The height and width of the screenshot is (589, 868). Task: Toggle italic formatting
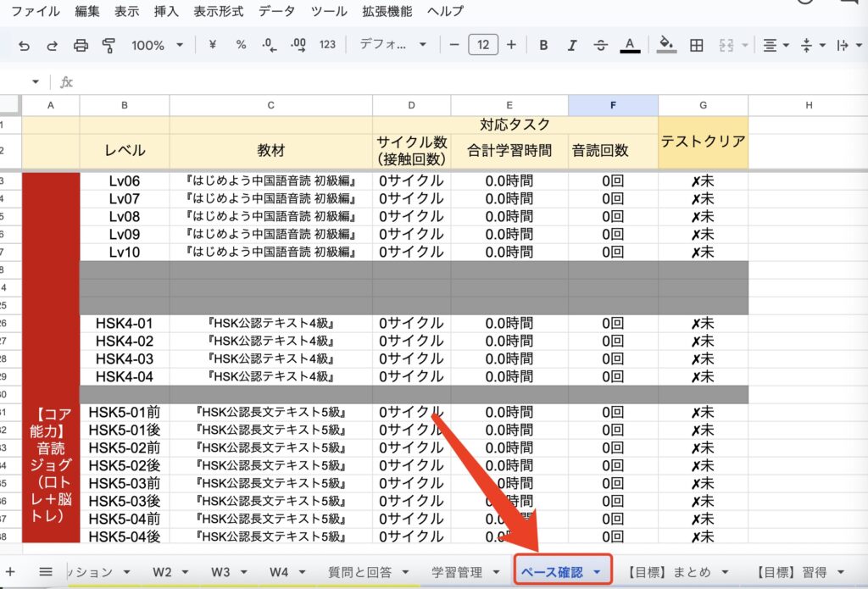point(572,46)
